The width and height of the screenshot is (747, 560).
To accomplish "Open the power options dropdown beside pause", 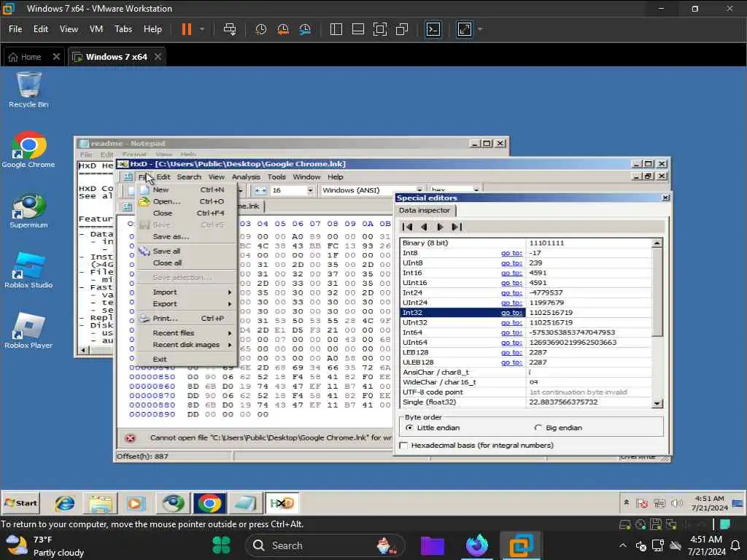I will point(202,29).
